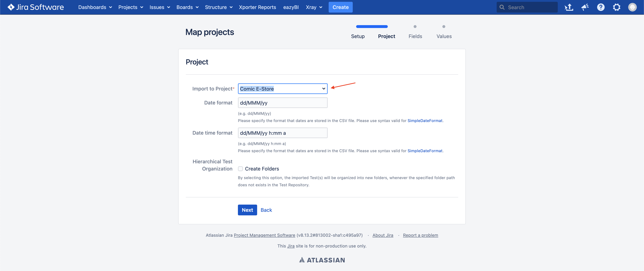Open the Help question mark menu

[601, 7]
